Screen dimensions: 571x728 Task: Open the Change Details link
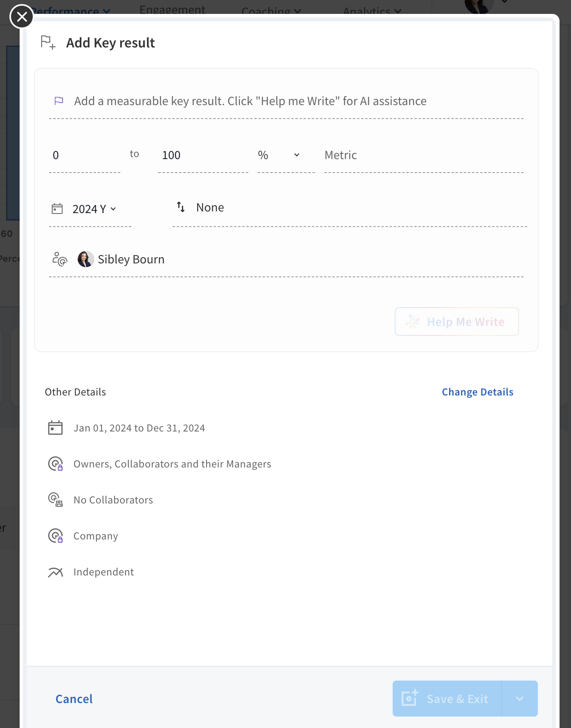click(x=477, y=392)
